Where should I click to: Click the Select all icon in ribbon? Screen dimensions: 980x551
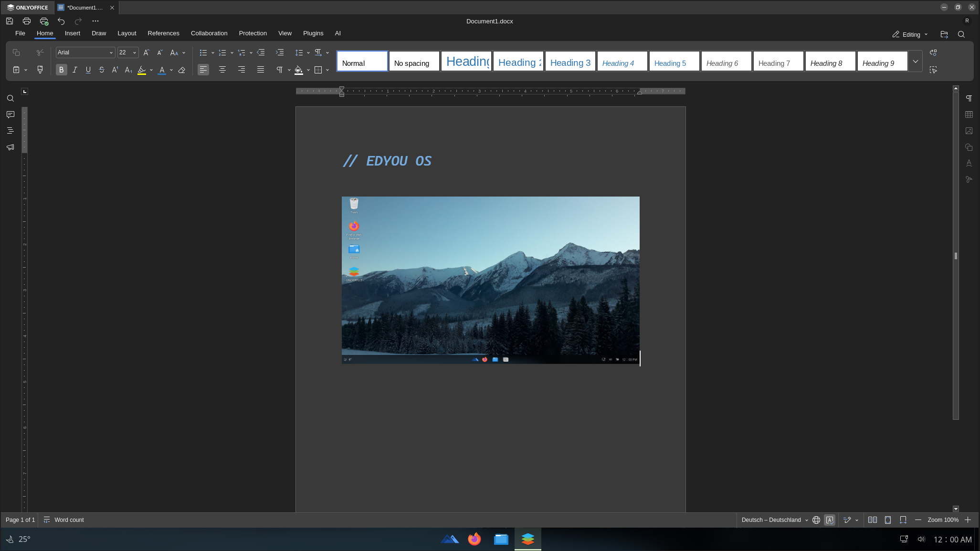[933, 70]
